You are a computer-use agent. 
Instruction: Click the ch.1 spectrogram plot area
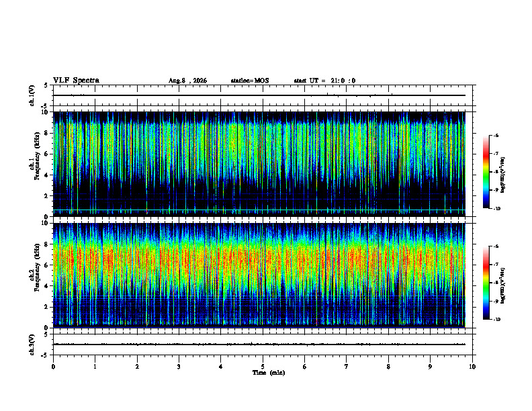coord(259,164)
